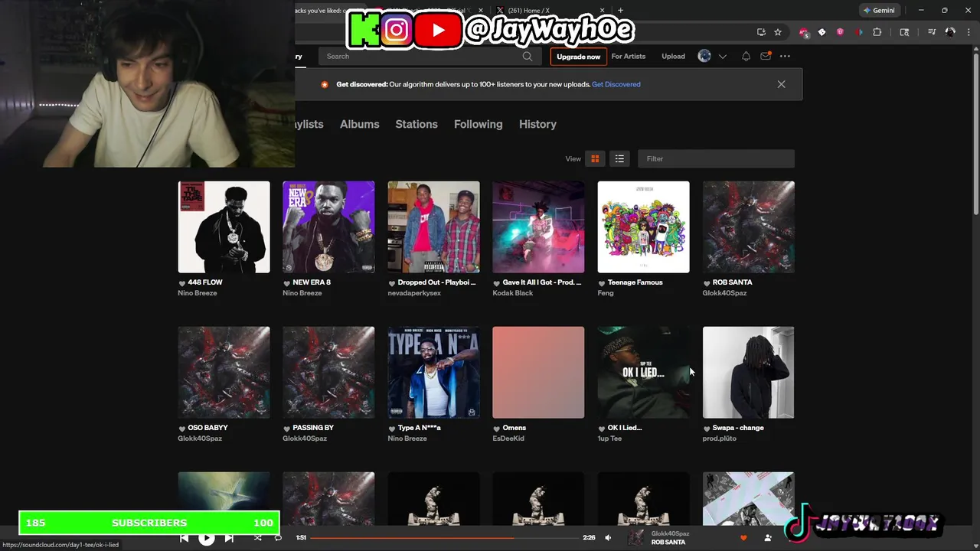Open the three-dots more menu in header
This screenshot has width=980, height=551.
coord(785,56)
